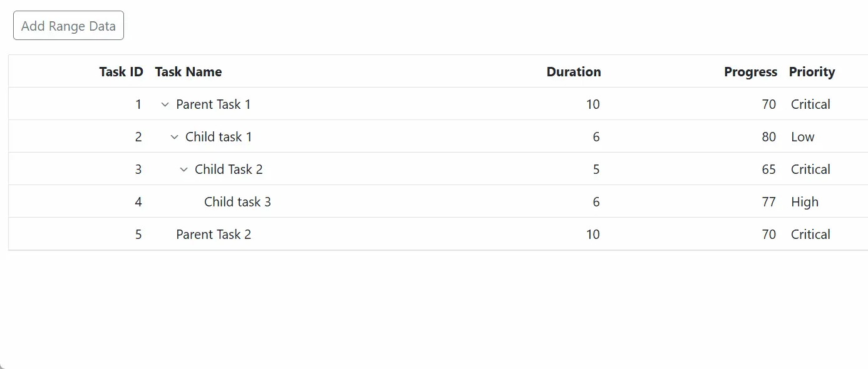Sort by the Duration column header
The image size is (868, 369).
coord(573,71)
